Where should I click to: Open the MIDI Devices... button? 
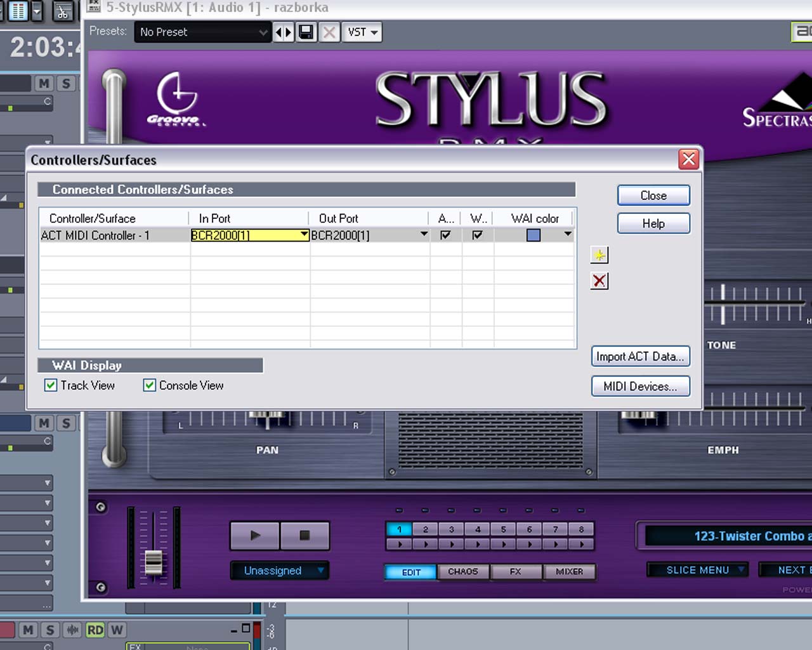pyautogui.click(x=641, y=386)
